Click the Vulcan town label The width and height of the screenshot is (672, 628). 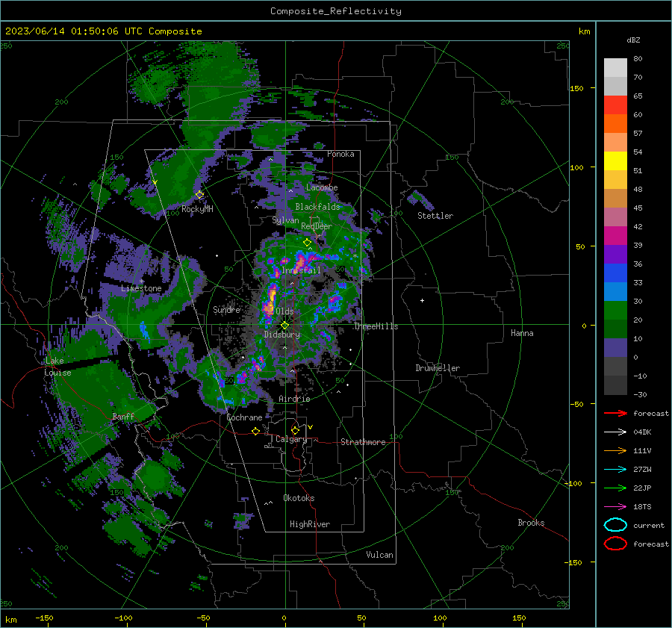pyautogui.click(x=379, y=555)
